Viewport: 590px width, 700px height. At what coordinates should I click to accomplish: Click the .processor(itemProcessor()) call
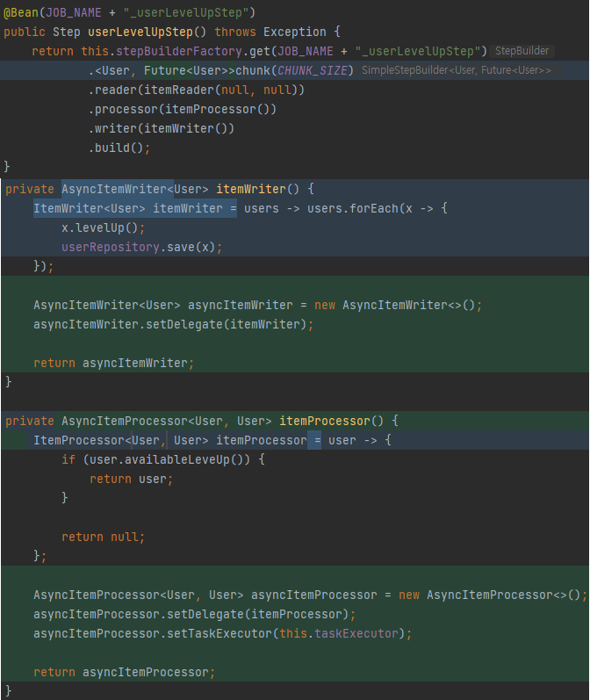[183, 110]
